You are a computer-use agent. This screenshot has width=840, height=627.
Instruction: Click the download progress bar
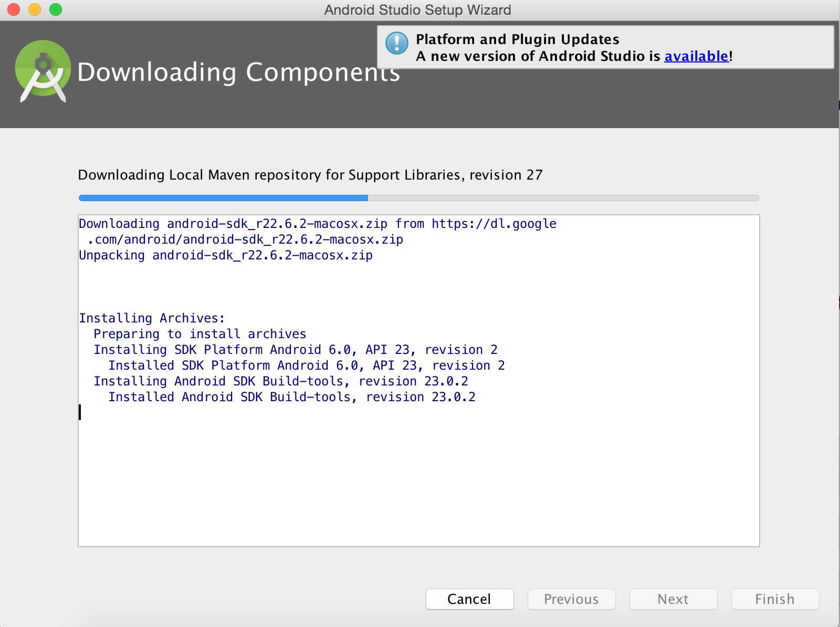tap(418, 198)
